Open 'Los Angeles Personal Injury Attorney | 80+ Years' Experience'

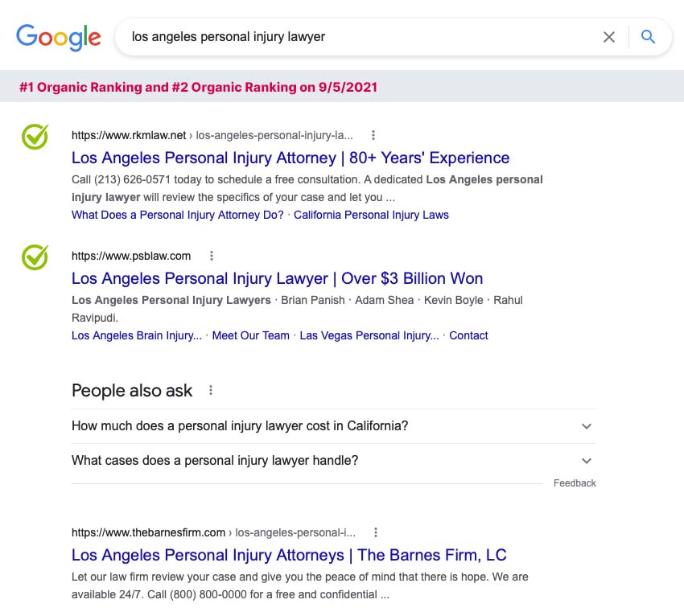click(x=290, y=158)
